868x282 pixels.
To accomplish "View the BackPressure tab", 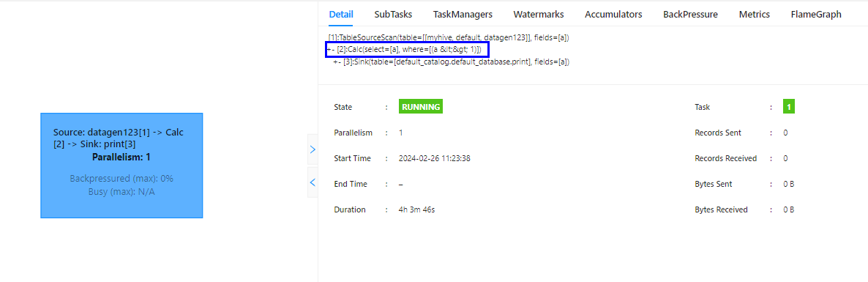I will tap(690, 15).
